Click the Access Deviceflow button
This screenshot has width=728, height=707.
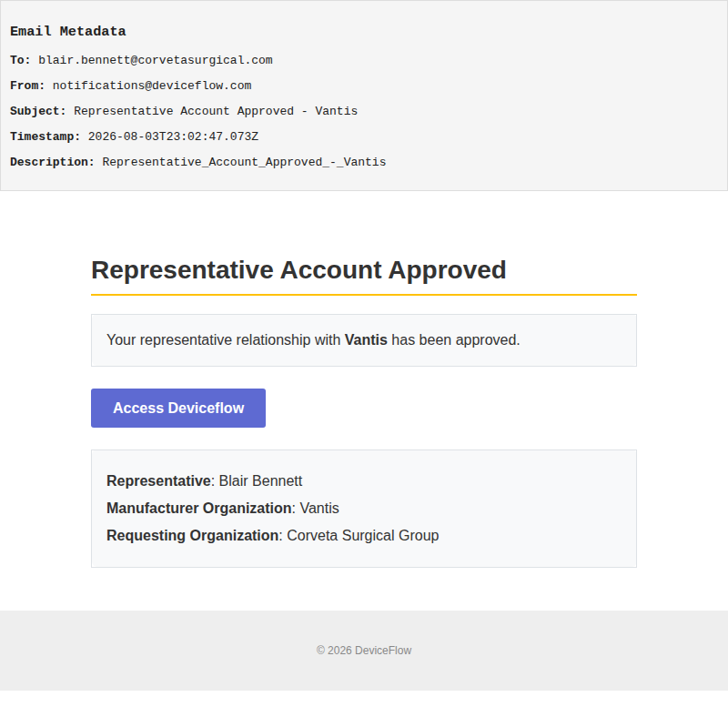click(178, 408)
